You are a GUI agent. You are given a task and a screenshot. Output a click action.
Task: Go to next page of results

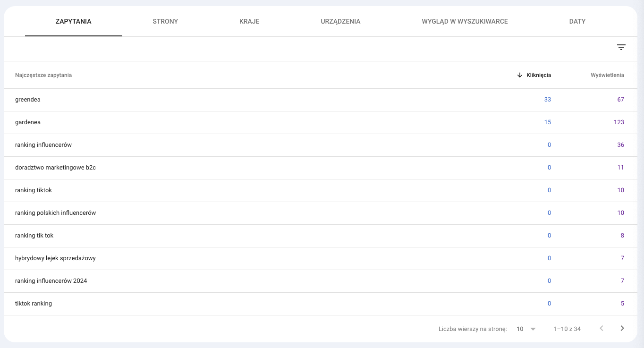coord(622,329)
